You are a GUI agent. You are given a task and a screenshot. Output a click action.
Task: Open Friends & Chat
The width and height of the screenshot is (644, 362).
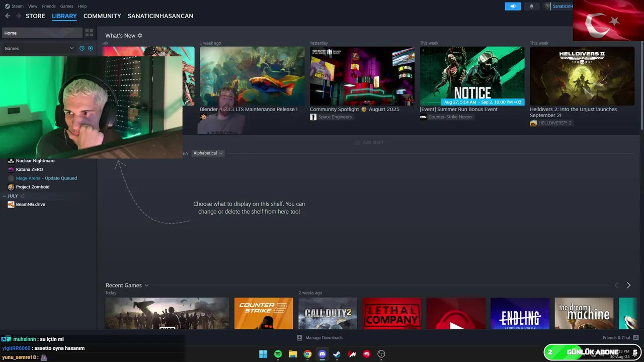point(620,338)
